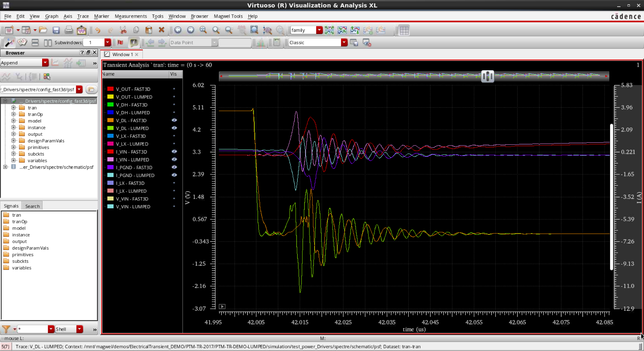Viewport: 644px width, 351px height.
Task: Hide the I_VIN - FAST3D trace
Action: (x=174, y=151)
